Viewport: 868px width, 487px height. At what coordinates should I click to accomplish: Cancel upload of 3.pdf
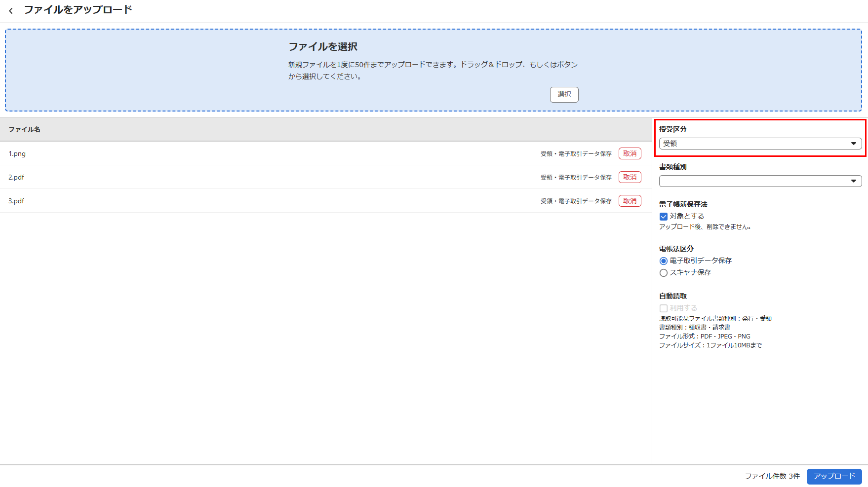click(x=630, y=201)
